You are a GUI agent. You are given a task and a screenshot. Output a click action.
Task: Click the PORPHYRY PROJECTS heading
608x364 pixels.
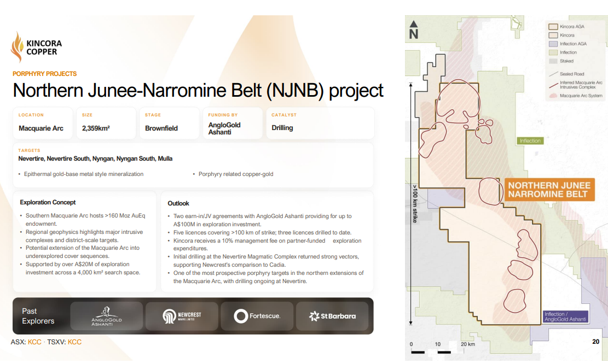click(44, 74)
